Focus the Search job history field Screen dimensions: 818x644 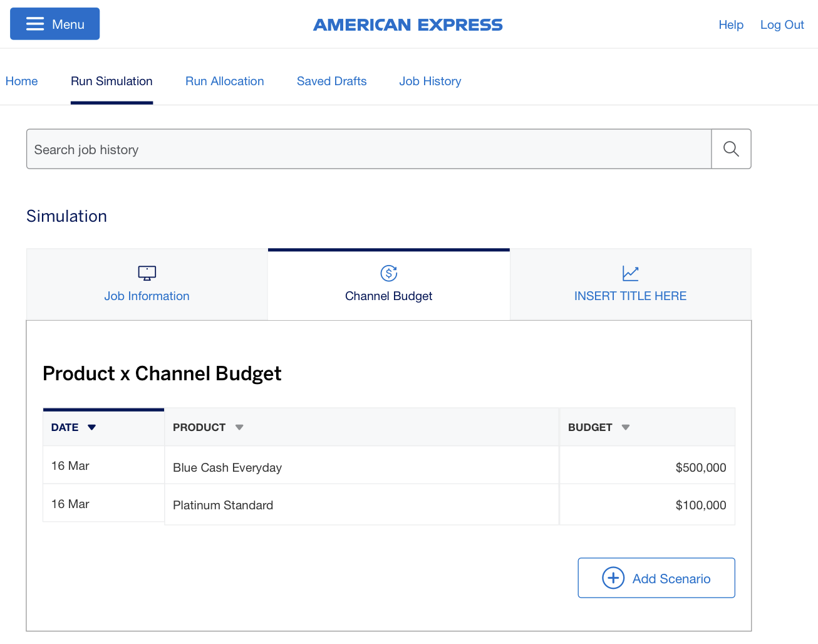coord(369,149)
